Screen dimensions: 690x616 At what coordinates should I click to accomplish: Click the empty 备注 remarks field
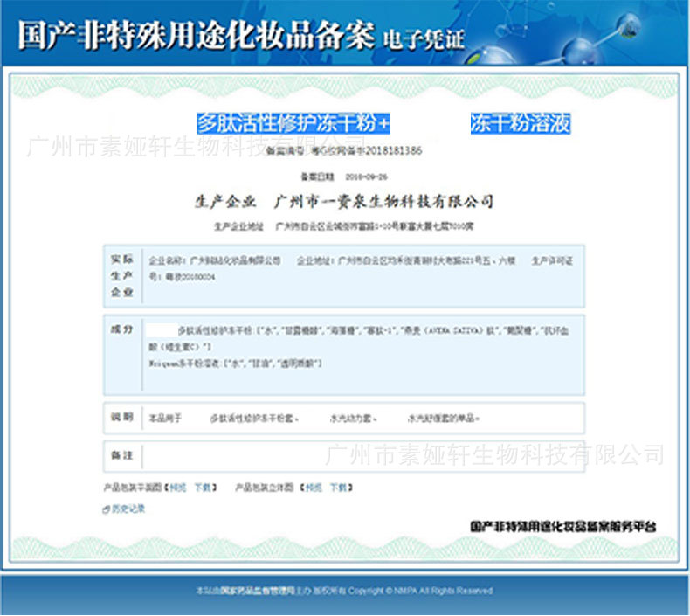[363, 456]
